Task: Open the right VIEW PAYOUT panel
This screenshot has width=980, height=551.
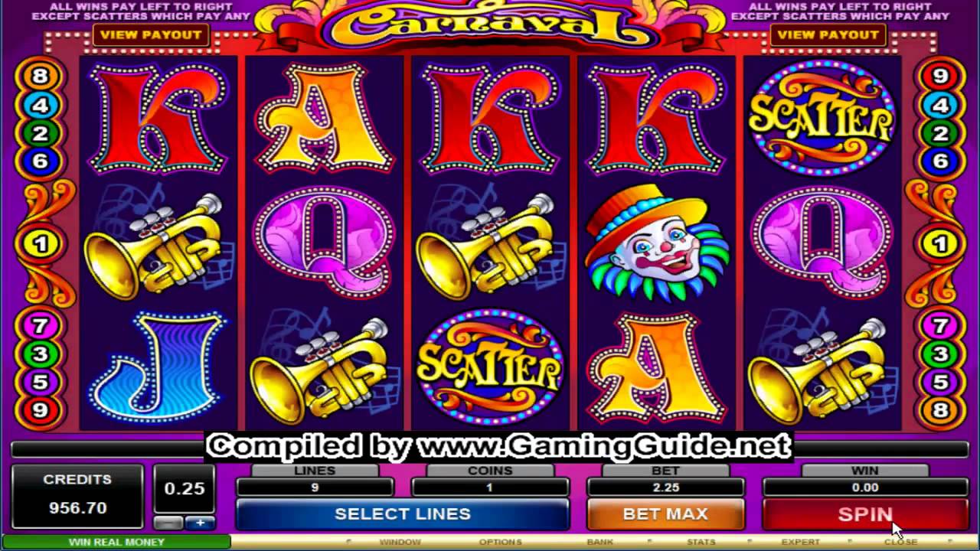Action: (828, 34)
